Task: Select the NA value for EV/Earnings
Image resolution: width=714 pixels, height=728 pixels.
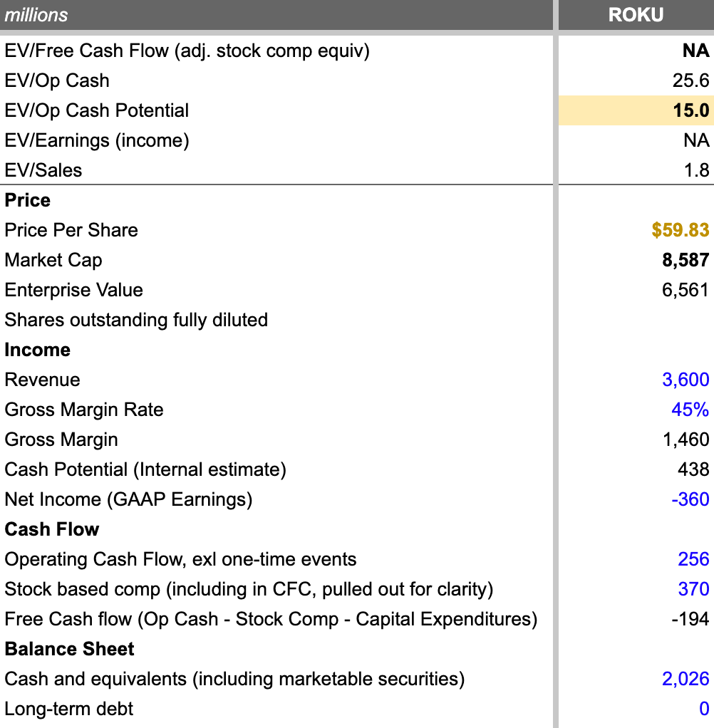Action: 696,140
